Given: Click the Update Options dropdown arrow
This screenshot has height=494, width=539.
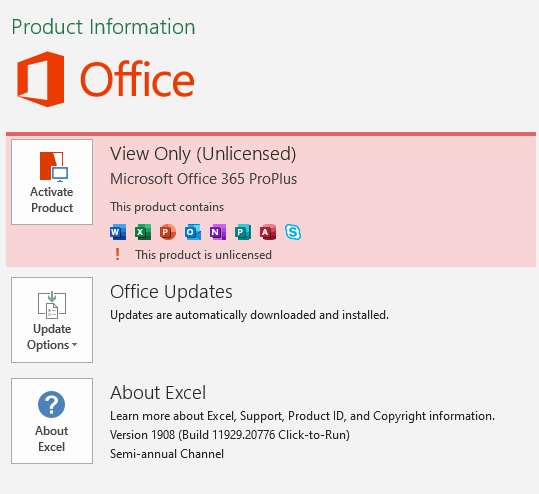Looking at the screenshot, I should 75,344.
